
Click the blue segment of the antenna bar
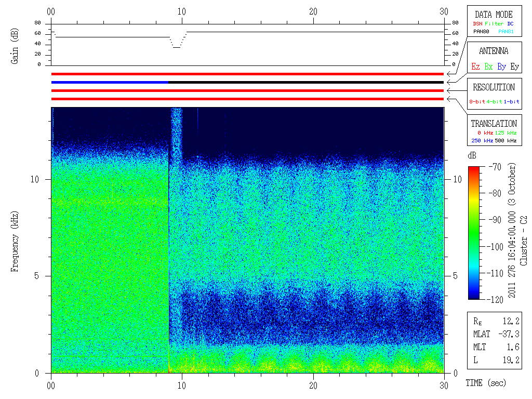click(x=110, y=82)
